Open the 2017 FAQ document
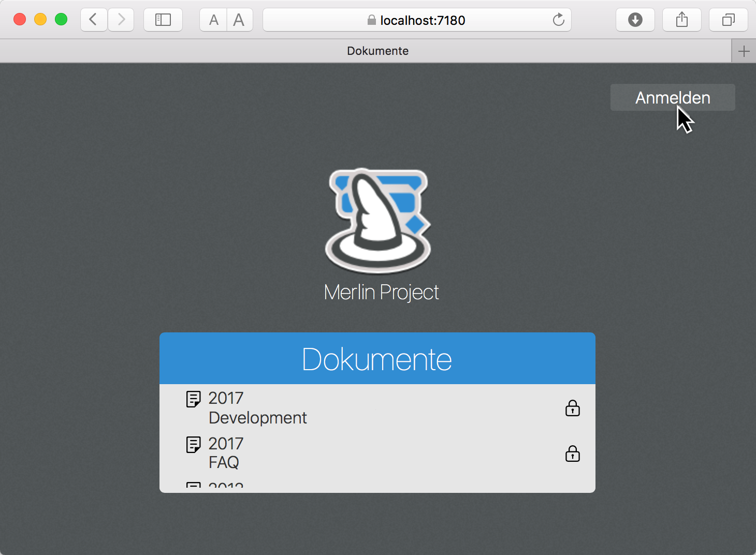 pyautogui.click(x=377, y=453)
